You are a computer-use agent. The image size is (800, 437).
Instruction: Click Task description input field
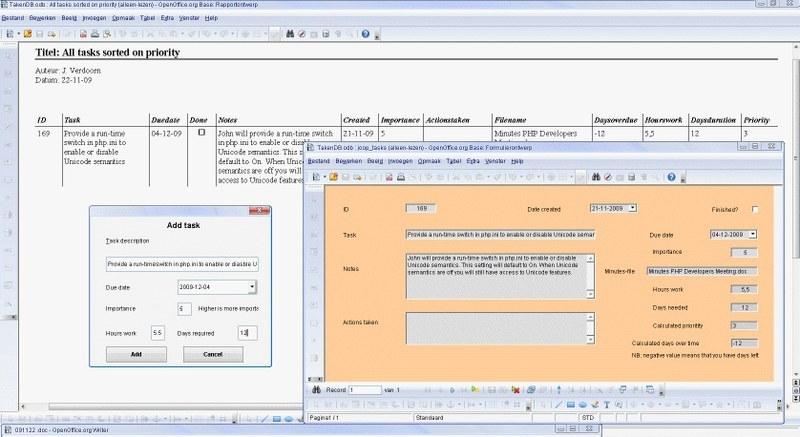[182, 264]
